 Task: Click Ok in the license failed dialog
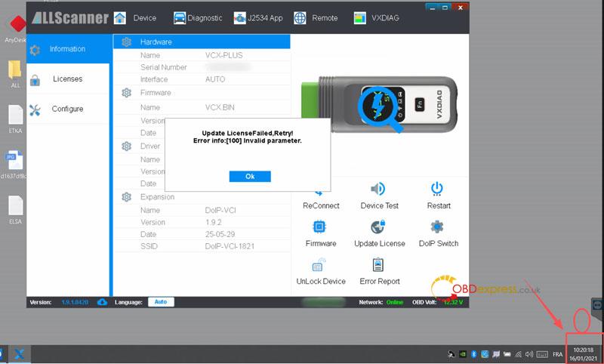click(x=250, y=177)
